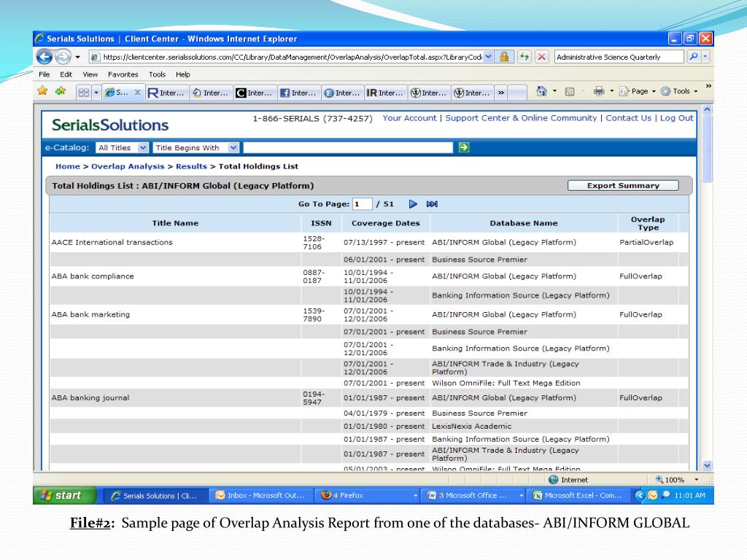Open the File menu

click(x=44, y=74)
